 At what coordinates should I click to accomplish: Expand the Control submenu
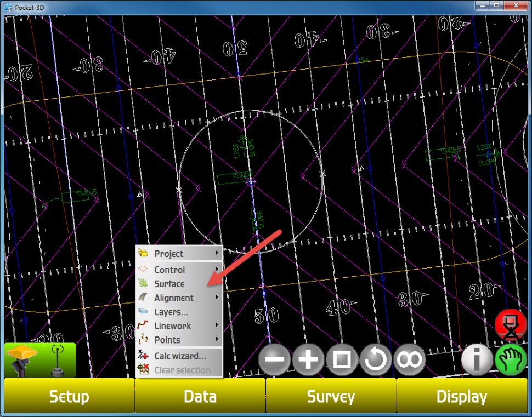click(179, 270)
